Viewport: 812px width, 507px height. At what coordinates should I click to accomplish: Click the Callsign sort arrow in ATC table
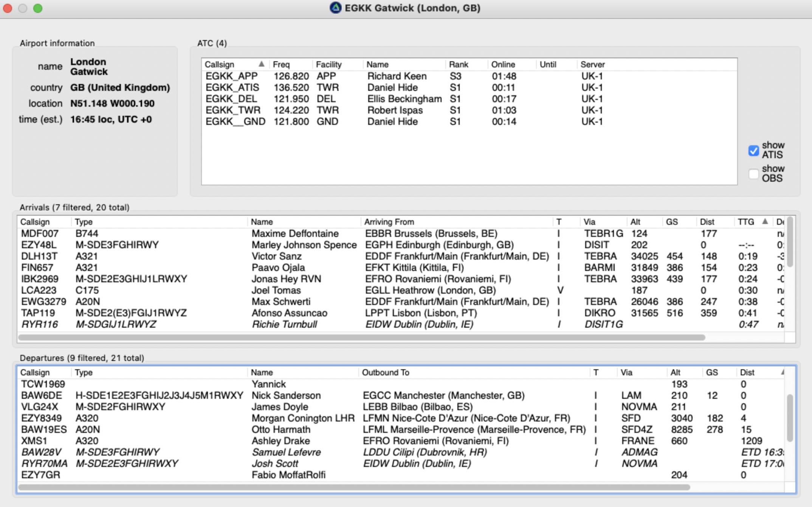[x=261, y=64]
